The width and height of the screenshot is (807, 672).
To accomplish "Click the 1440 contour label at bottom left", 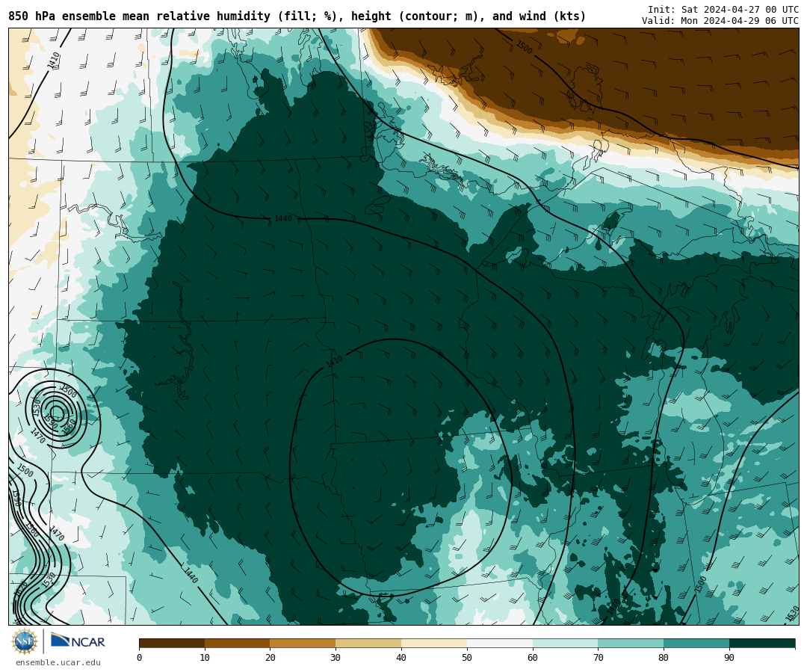I will pos(190,575).
